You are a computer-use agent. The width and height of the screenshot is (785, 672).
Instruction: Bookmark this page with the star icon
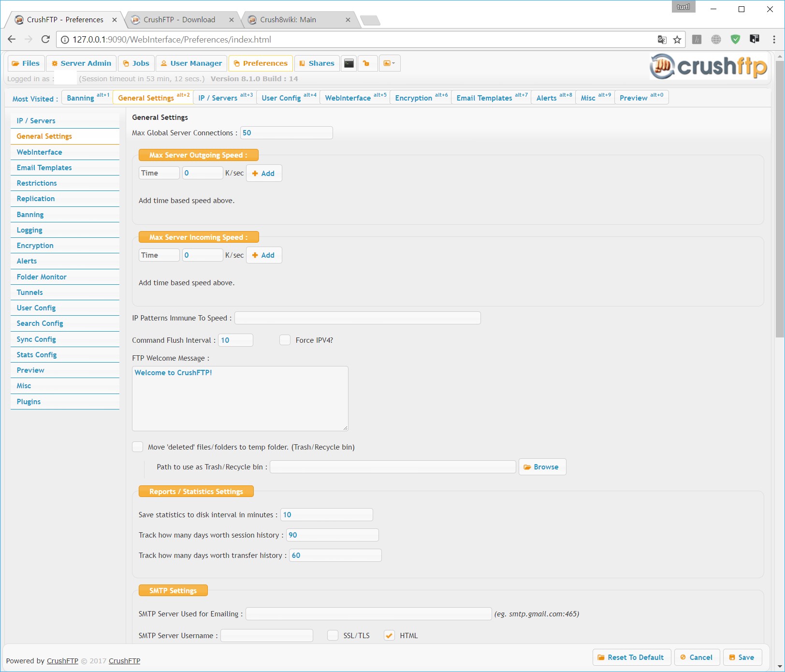(x=677, y=40)
